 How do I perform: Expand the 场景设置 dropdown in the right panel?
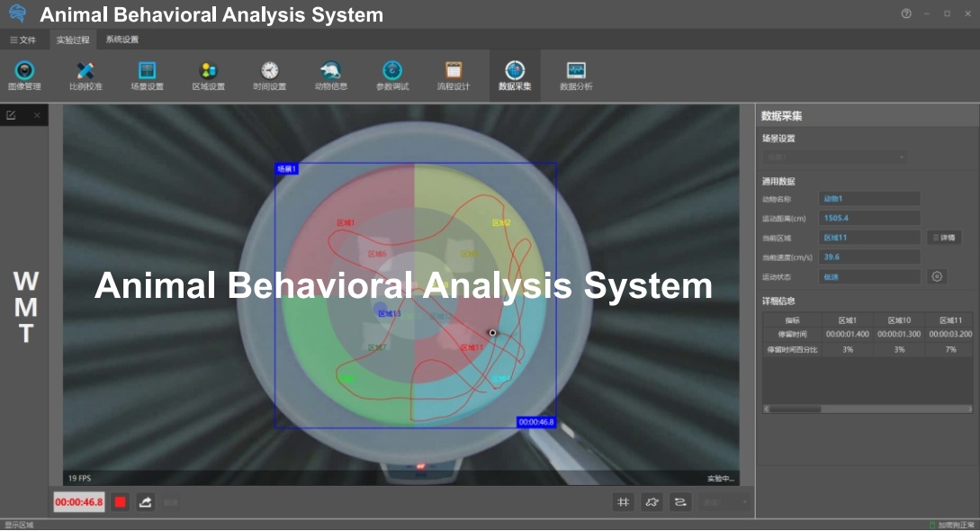pos(834,157)
